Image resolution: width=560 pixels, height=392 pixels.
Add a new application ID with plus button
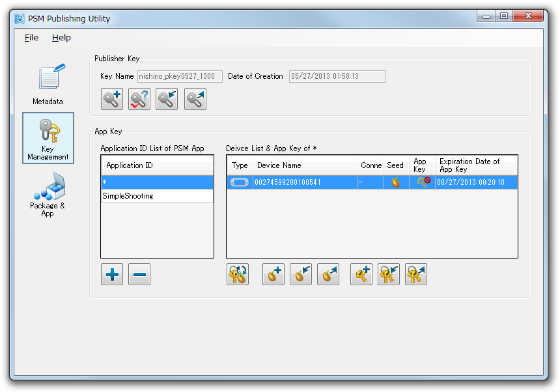pyautogui.click(x=112, y=275)
